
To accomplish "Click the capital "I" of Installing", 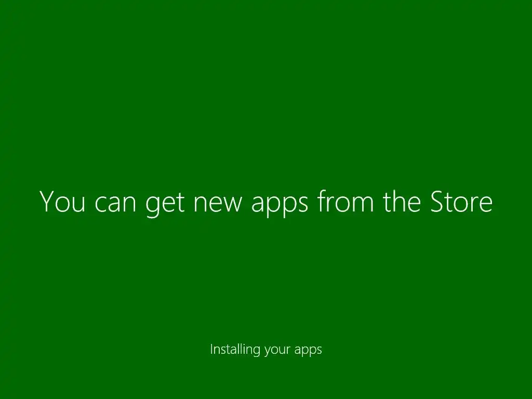I will [211, 349].
